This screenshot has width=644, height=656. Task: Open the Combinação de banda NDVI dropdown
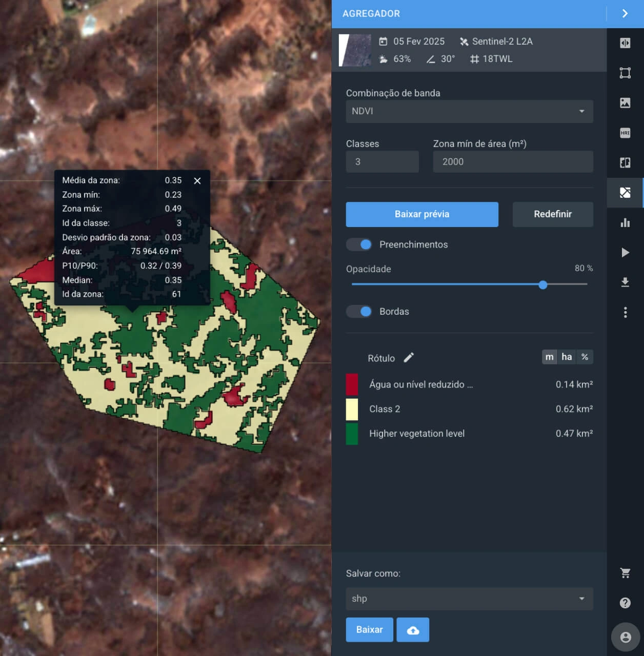click(469, 111)
